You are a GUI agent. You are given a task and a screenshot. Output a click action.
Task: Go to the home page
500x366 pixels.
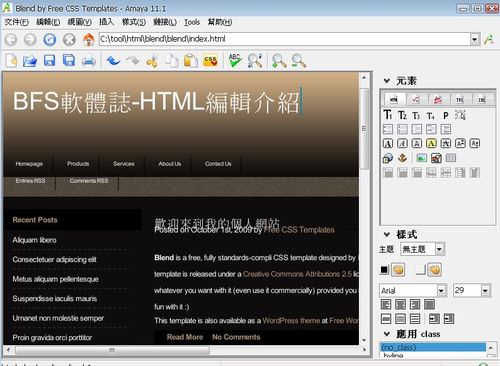89,40
